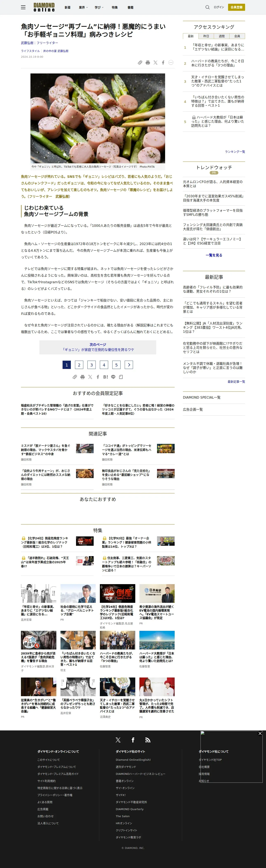Go to pagination page 2
266x868 pixels.
tap(79, 365)
